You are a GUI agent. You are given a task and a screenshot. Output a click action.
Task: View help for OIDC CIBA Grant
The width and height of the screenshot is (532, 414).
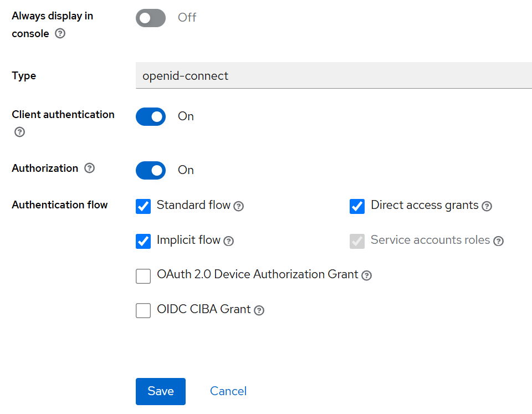[x=259, y=310]
